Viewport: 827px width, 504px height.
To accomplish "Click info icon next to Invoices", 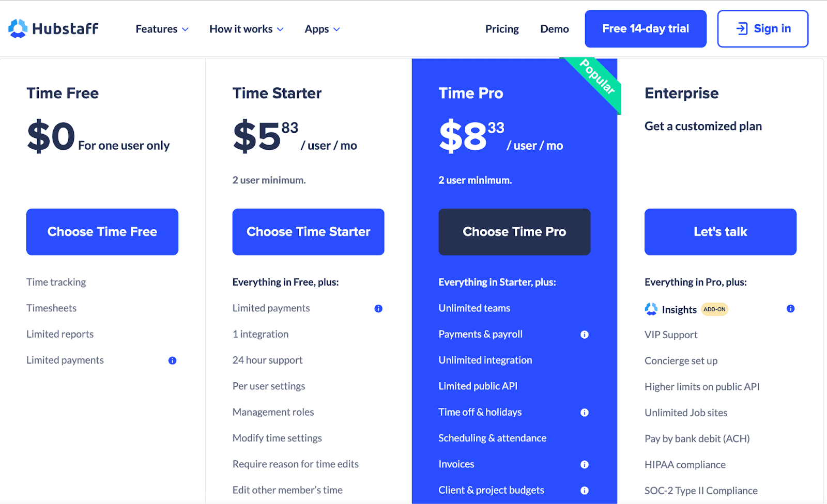I will click(x=585, y=465).
